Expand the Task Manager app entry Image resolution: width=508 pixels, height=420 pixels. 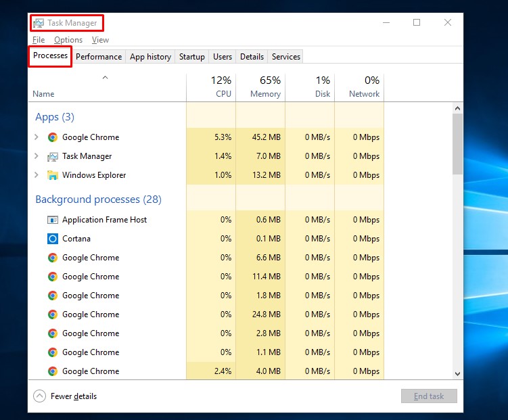pos(37,156)
